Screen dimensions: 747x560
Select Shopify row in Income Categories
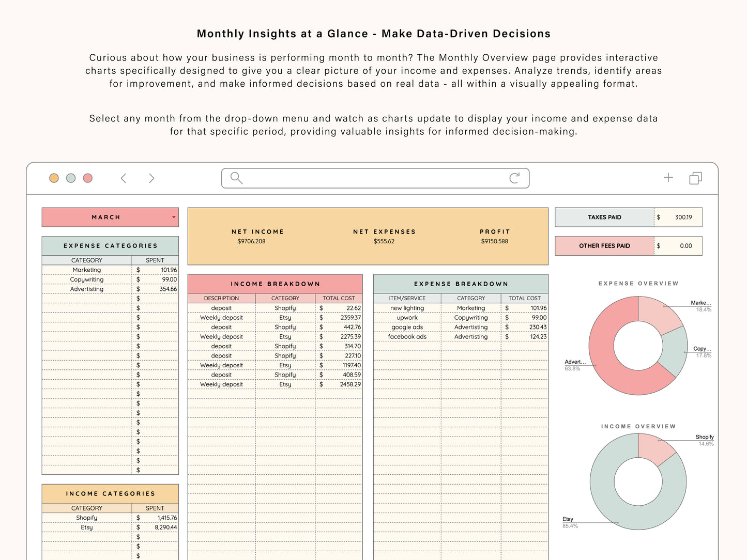pos(87,518)
